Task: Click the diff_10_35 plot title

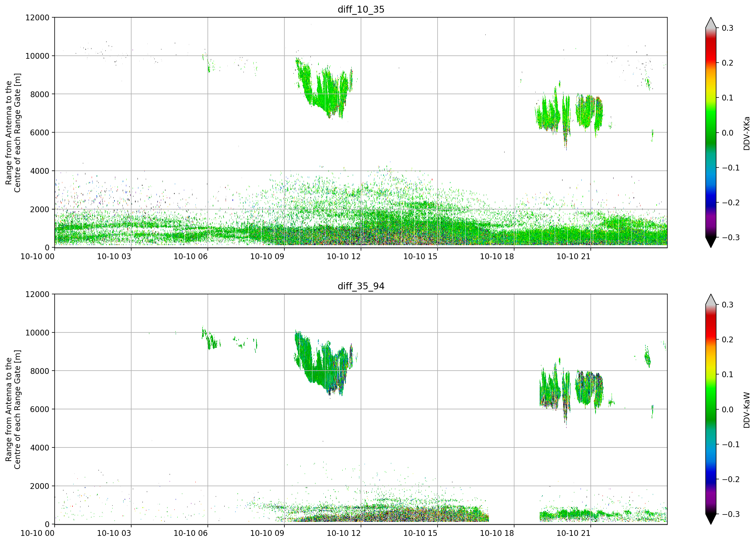Action: [x=361, y=9]
